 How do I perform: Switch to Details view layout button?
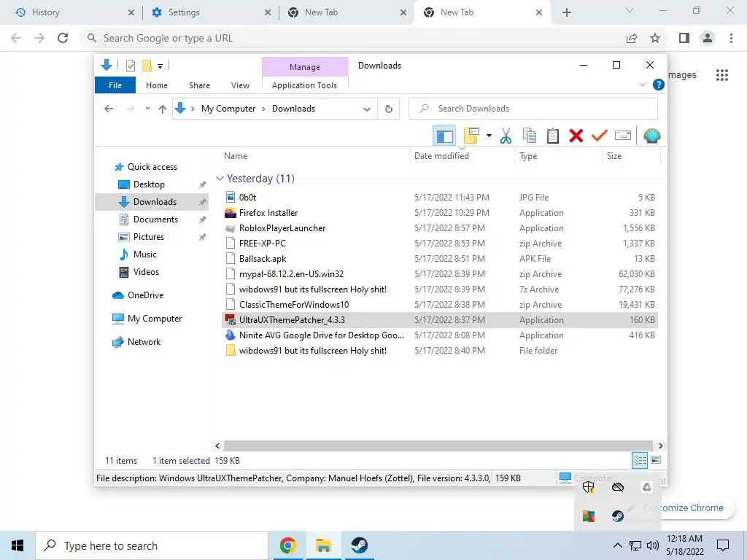pyautogui.click(x=640, y=460)
